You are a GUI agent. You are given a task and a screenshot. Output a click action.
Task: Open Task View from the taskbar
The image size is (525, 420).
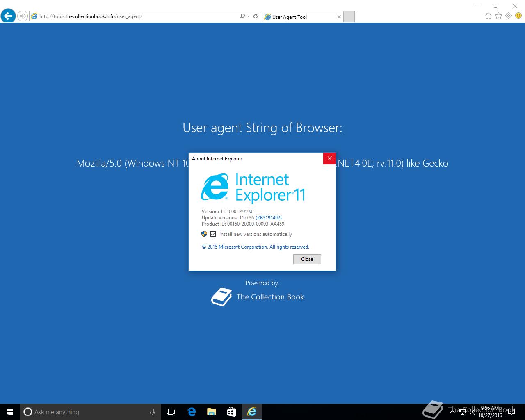[171, 412]
